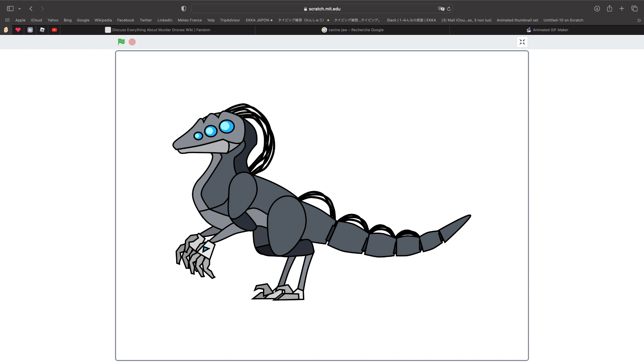
Task: Exit fullscreen mode in the Scratch player
Action: tap(522, 42)
